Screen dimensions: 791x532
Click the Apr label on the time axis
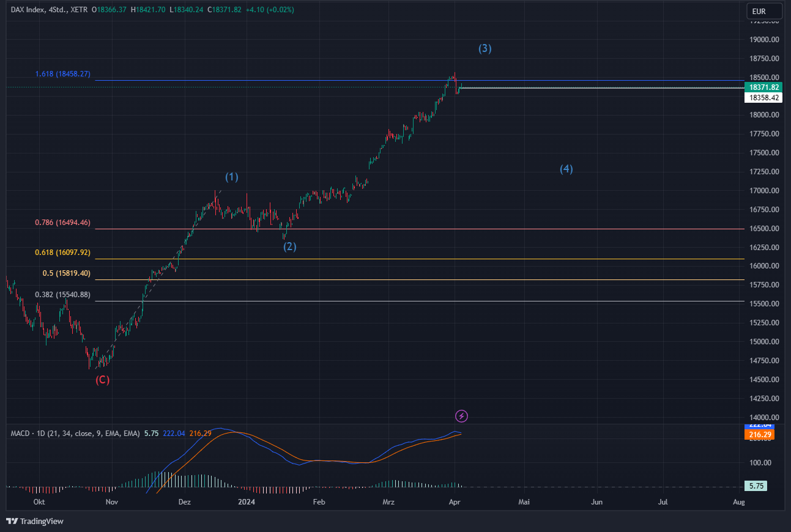coord(455,501)
